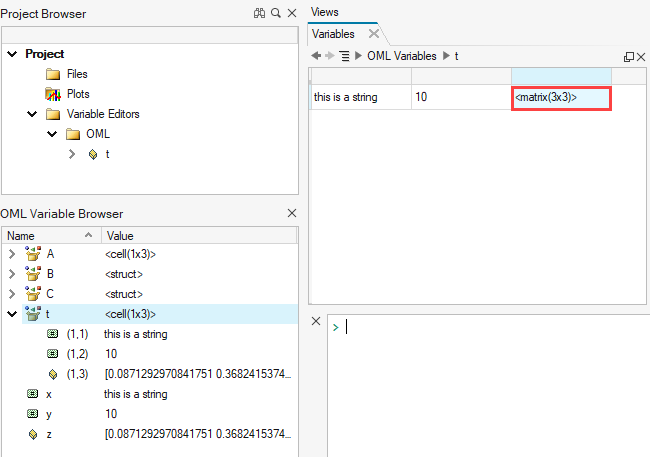This screenshot has width=650, height=457.
Task: Close the Variables tab
Action: click(x=373, y=34)
